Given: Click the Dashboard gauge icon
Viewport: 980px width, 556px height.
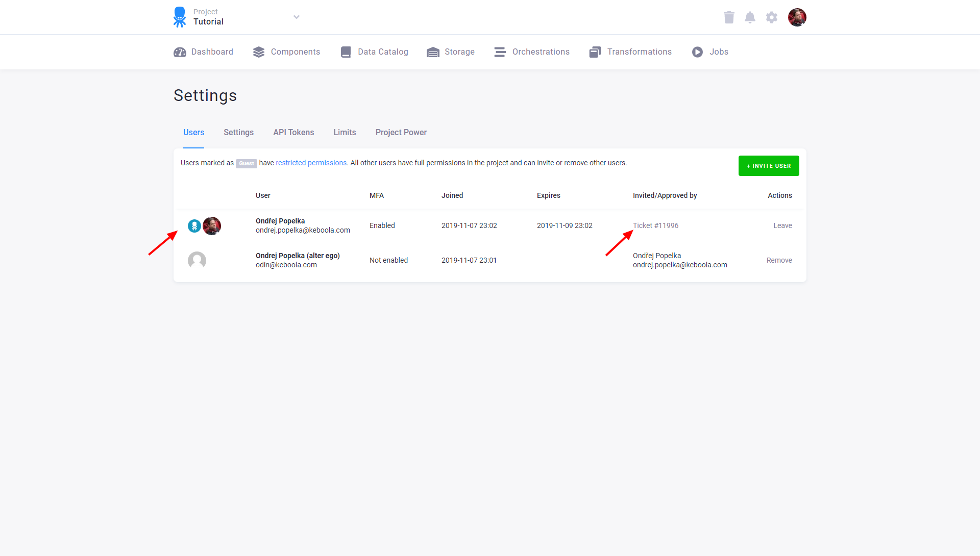Looking at the screenshot, I should tap(180, 52).
